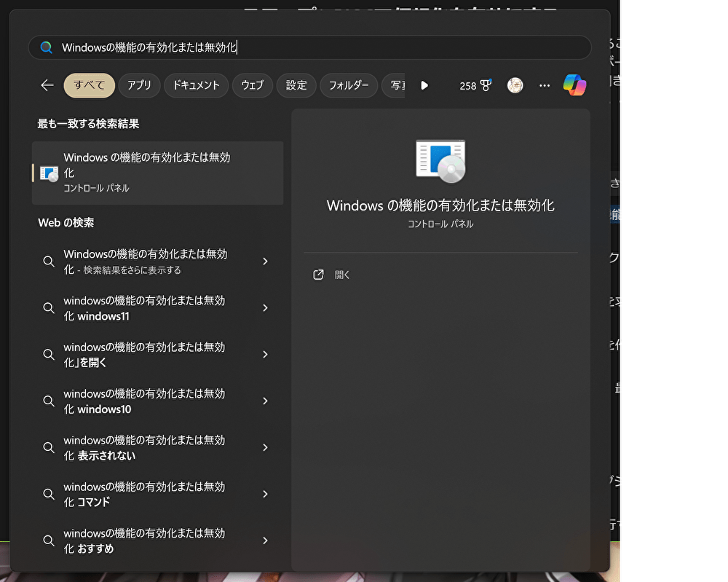
Task: Click the 最も一致する検索結果 heading
Action: [88, 124]
